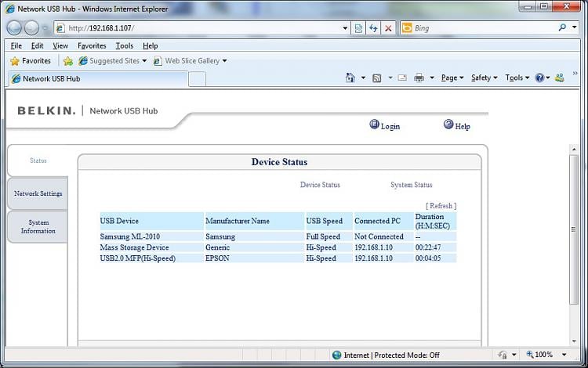Open the File menu
The height and width of the screenshot is (368, 588).
[x=16, y=45]
